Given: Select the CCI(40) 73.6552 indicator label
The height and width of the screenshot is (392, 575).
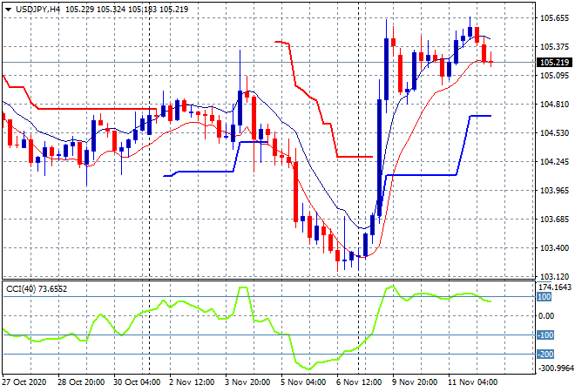Looking at the screenshot, I should (x=37, y=289).
